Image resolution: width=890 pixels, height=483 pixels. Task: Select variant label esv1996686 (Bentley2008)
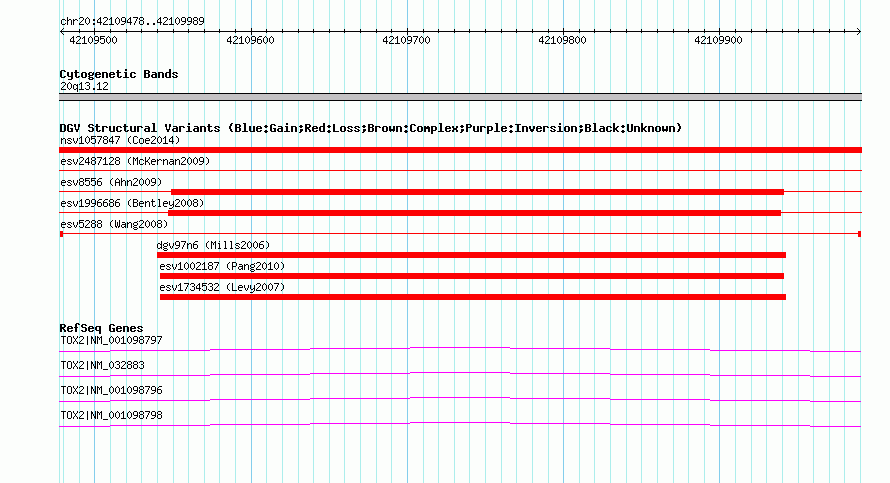pos(132,203)
